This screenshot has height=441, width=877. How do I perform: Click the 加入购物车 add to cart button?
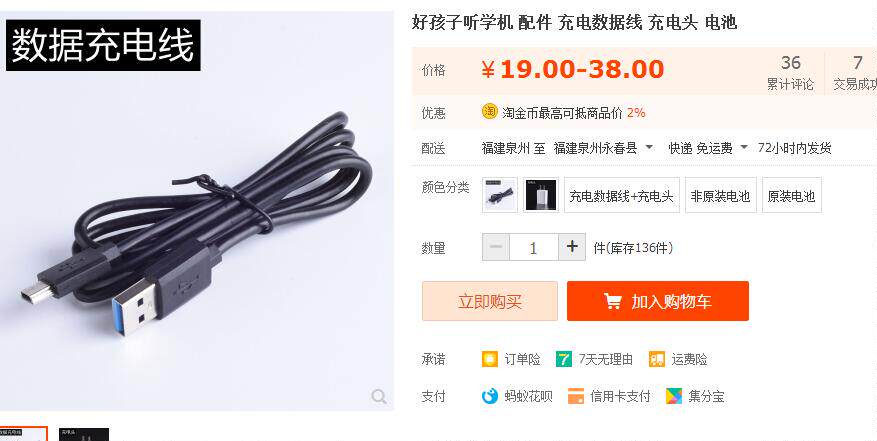coord(658,301)
